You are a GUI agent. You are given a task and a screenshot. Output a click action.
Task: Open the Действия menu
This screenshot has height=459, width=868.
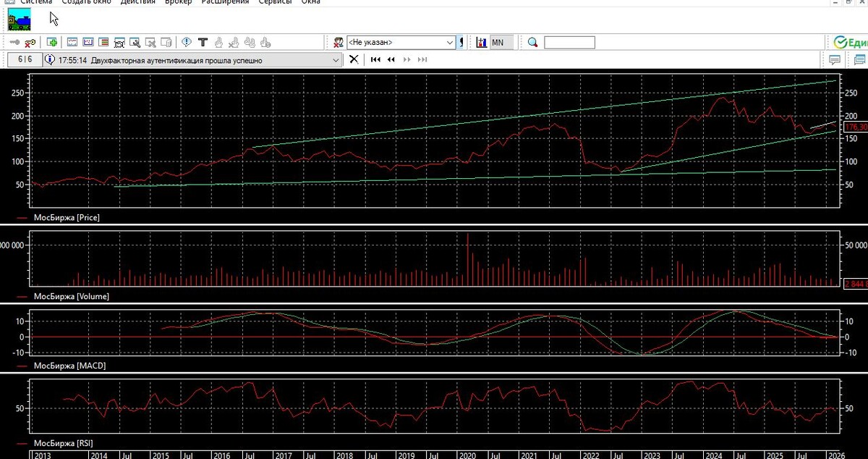click(138, 2)
